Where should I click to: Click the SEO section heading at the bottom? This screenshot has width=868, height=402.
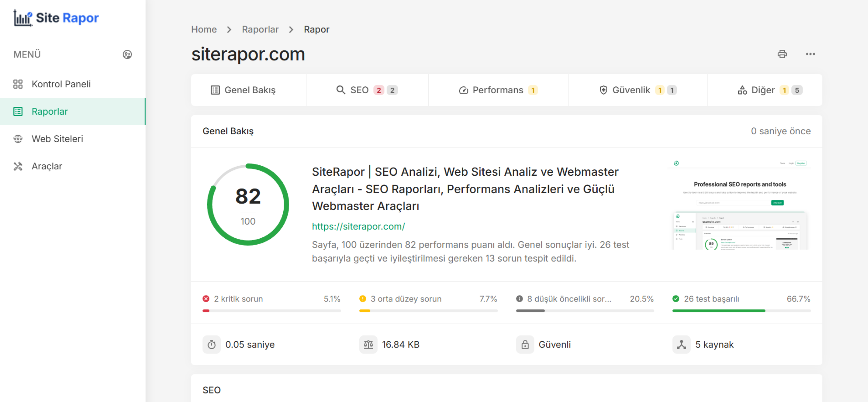pos(212,390)
